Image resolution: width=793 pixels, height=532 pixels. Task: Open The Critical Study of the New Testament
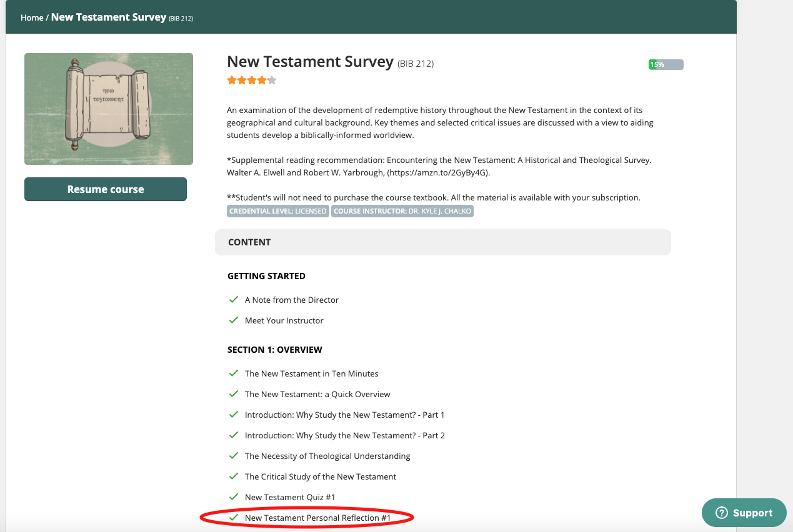tap(320, 476)
